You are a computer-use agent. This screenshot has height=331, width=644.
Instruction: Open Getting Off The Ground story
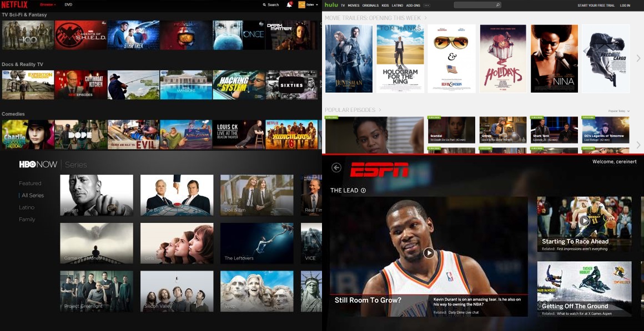585,289
